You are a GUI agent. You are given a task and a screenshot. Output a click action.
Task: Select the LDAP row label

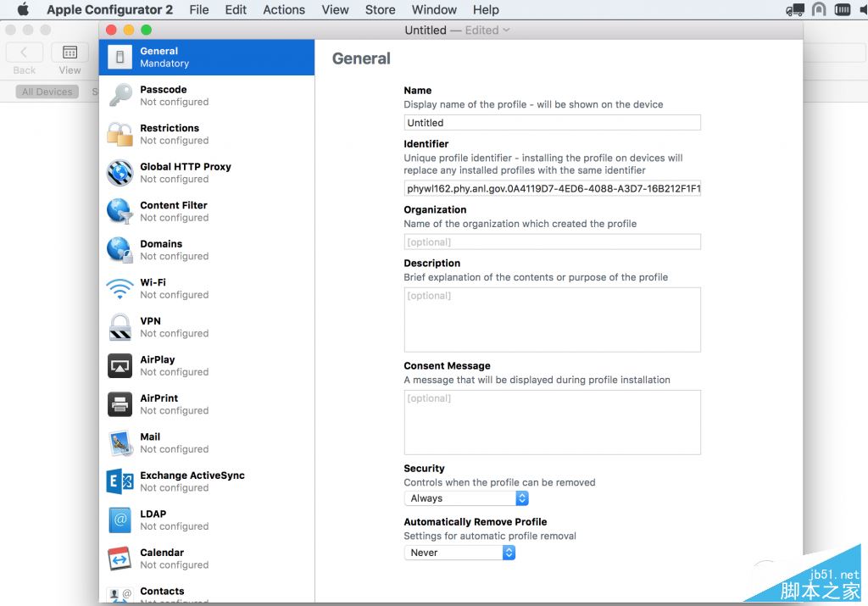point(153,514)
